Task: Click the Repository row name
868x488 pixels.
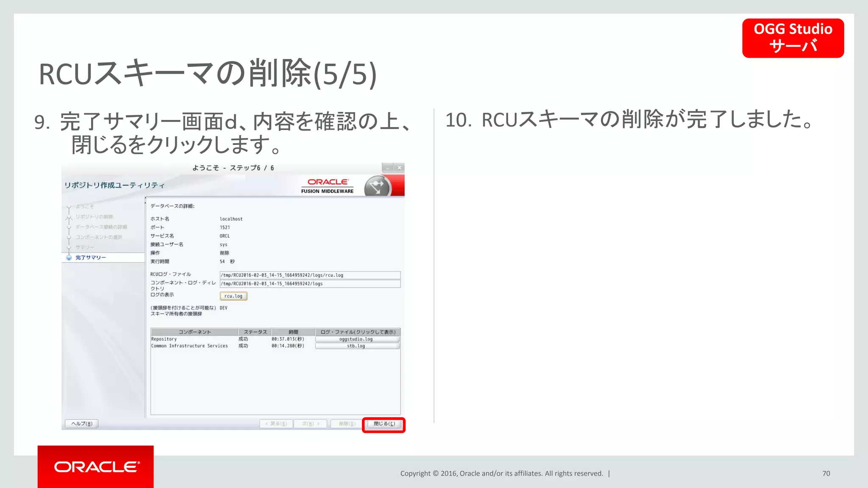Action: 164,339
